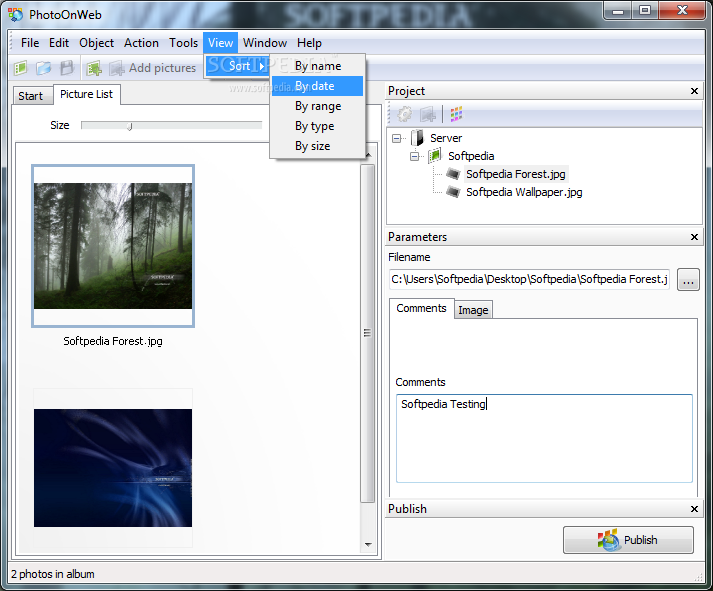Screen dimensions: 713x591
Task: Click the Filename path input field
Action: (x=529, y=279)
